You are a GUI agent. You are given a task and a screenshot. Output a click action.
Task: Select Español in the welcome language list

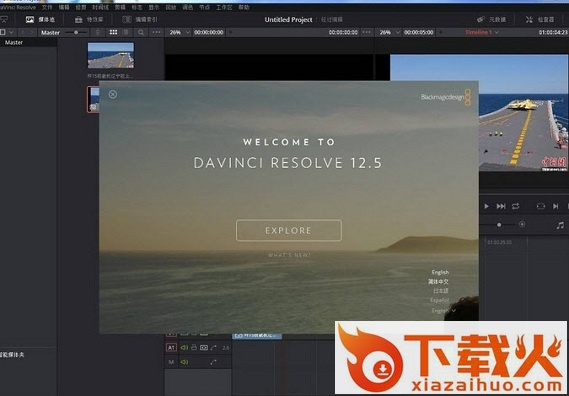(439, 300)
